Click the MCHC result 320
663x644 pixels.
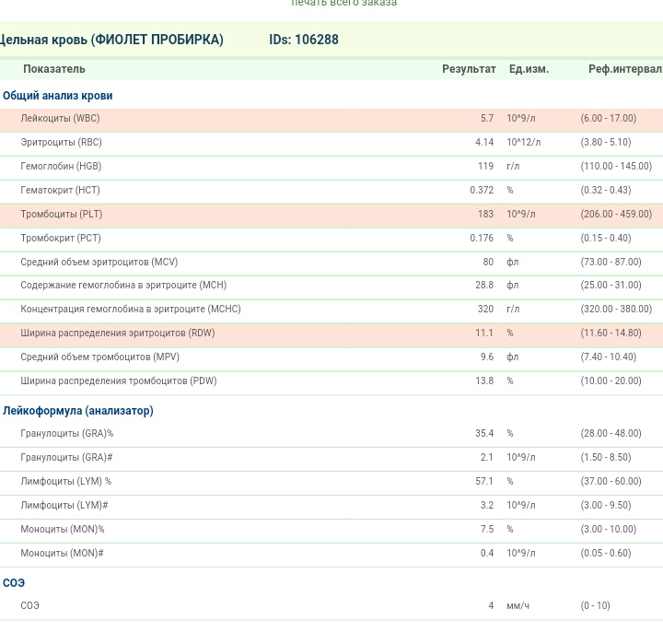485,309
